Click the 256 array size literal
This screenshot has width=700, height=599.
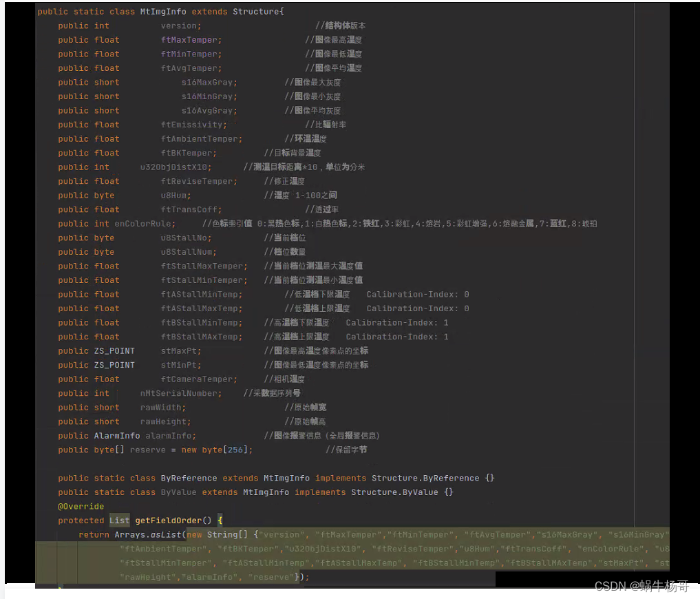pyautogui.click(x=235, y=450)
